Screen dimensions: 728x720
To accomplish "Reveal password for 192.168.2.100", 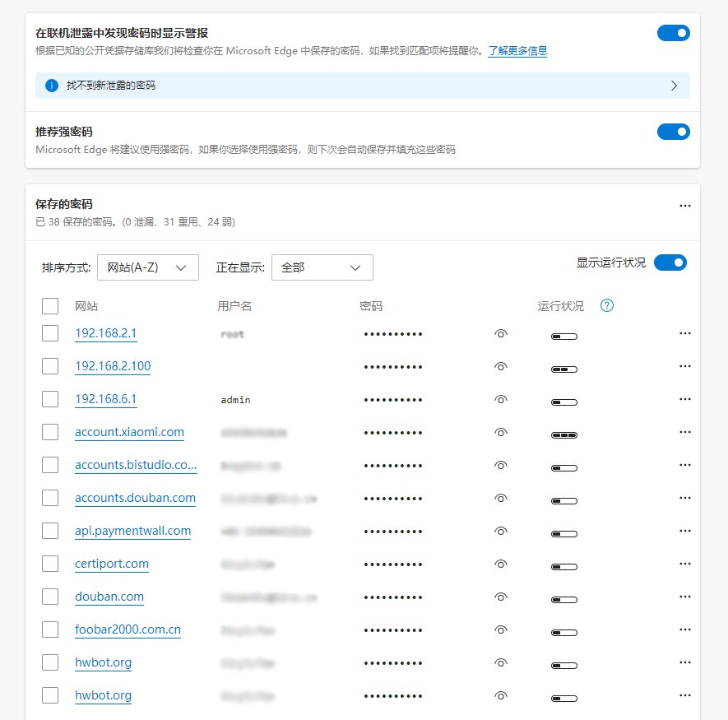I will click(x=500, y=366).
